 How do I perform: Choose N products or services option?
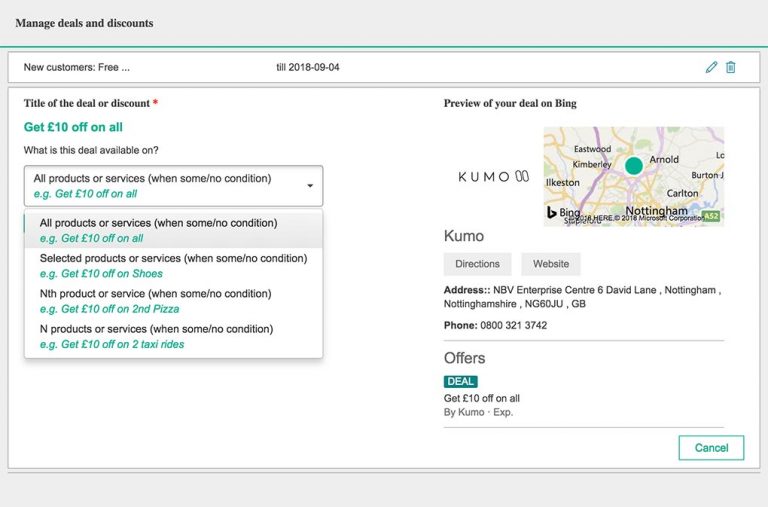[173, 336]
